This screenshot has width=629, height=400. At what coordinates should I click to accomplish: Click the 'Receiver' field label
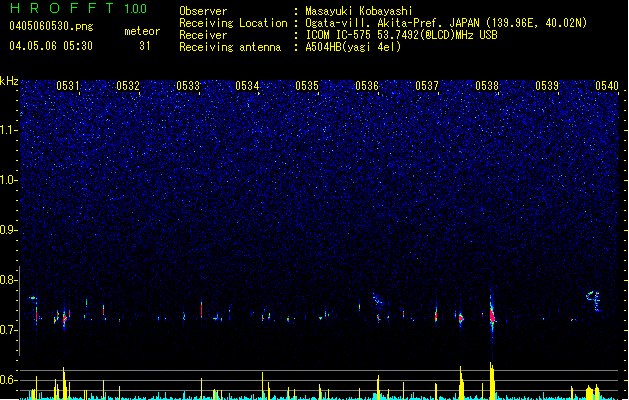pos(203,35)
